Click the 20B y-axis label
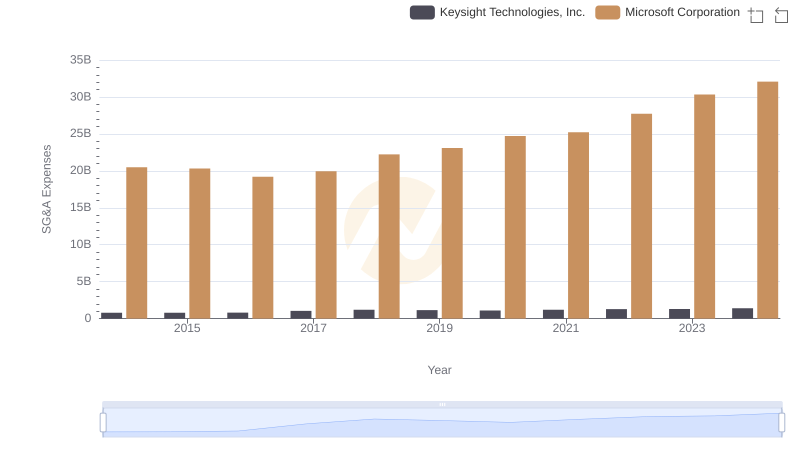This screenshot has width=800, height=461. pos(81,170)
